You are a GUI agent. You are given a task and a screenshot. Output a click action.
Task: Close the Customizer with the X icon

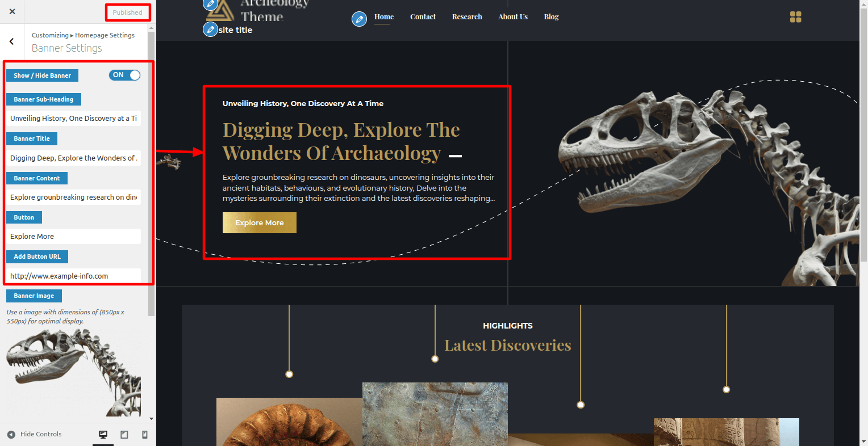12,11
